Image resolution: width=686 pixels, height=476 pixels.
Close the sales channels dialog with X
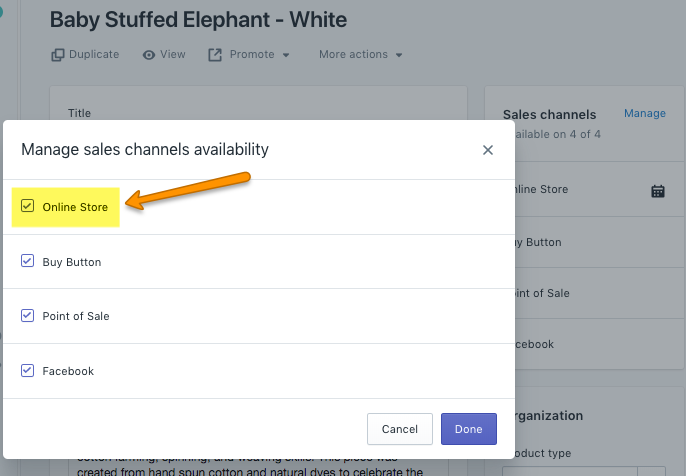click(x=488, y=150)
